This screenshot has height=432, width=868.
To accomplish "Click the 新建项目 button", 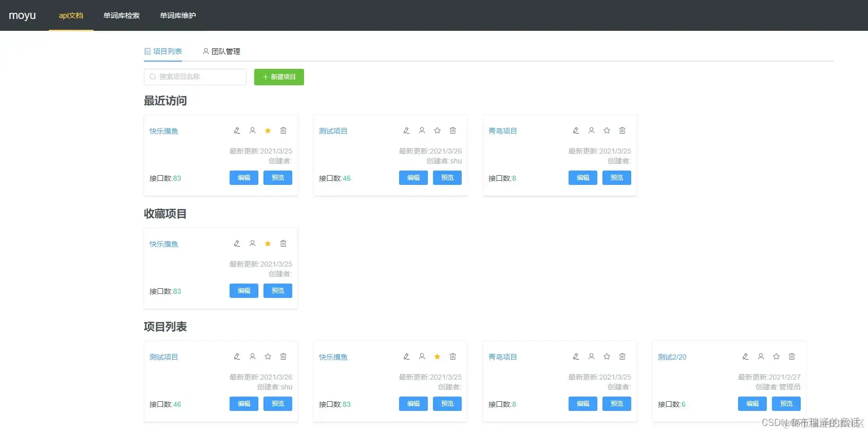I will tap(279, 77).
